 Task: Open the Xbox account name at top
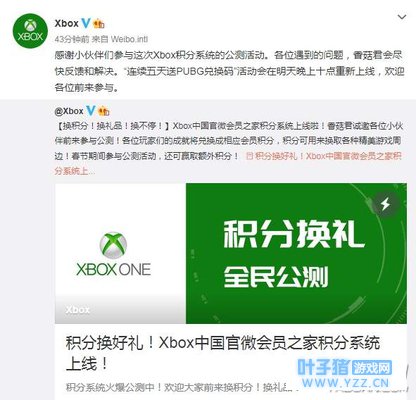67,23
